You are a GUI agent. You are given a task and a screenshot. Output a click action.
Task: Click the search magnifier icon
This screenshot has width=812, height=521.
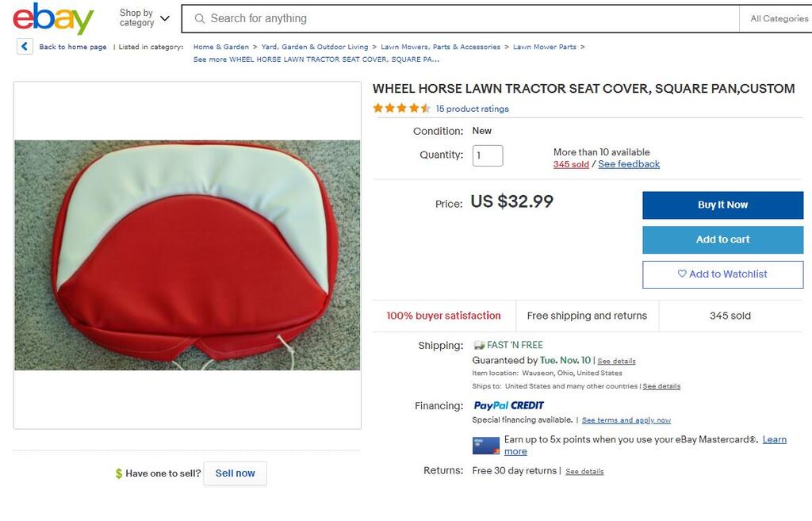[200, 18]
